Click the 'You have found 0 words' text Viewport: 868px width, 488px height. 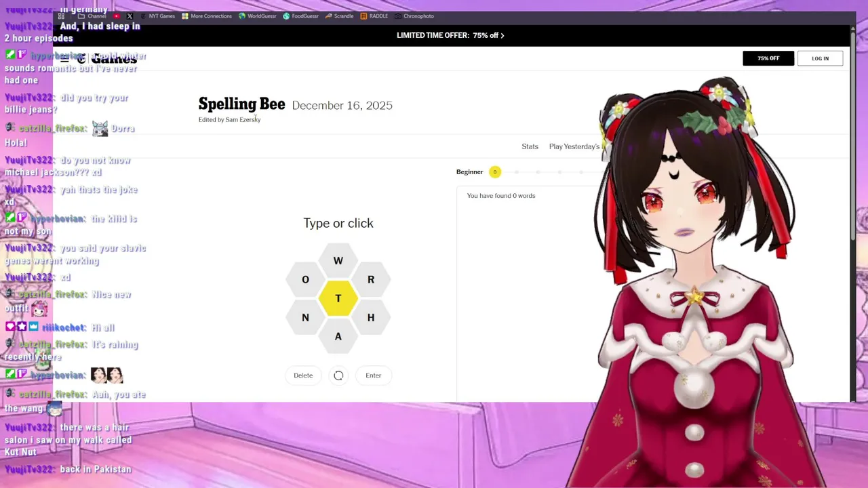click(x=501, y=196)
